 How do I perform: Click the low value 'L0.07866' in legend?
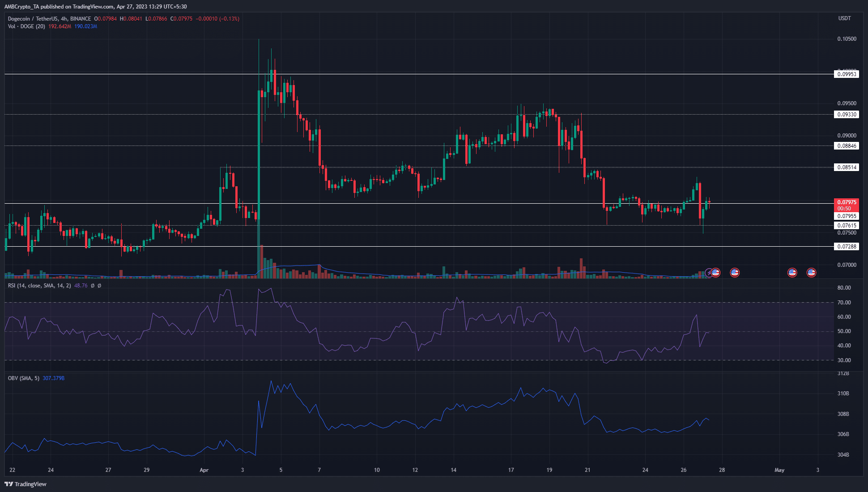156,19
